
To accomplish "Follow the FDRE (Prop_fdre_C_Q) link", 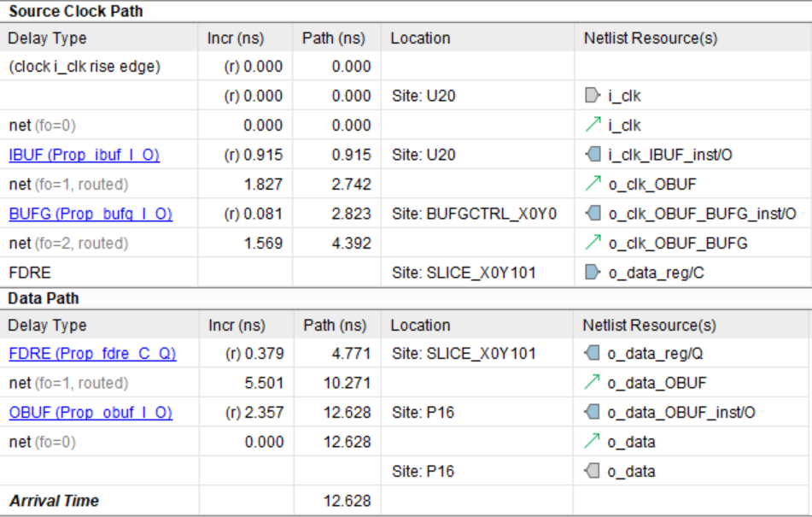I will pos(92,354).
